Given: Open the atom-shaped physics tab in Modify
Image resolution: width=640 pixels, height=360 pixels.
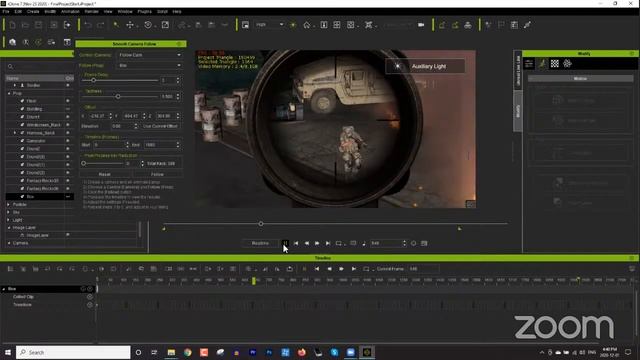Looking at the screenshot, I should 567,63.
